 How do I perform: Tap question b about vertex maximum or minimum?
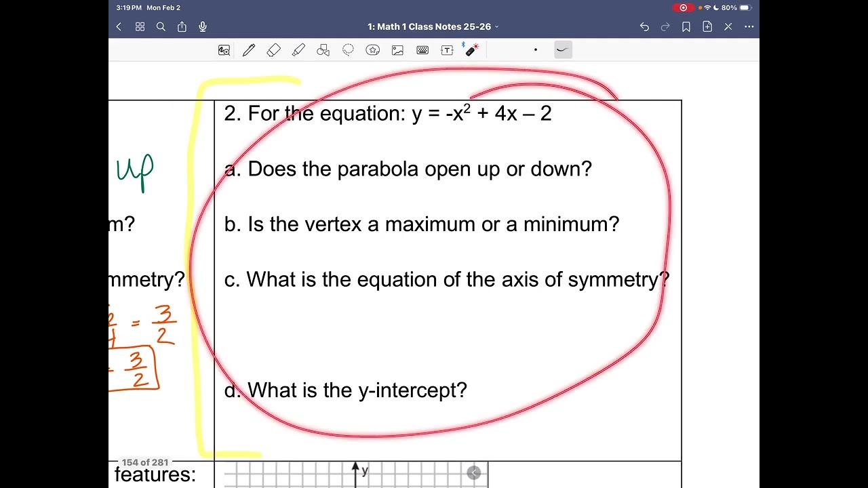coord(422,224)
